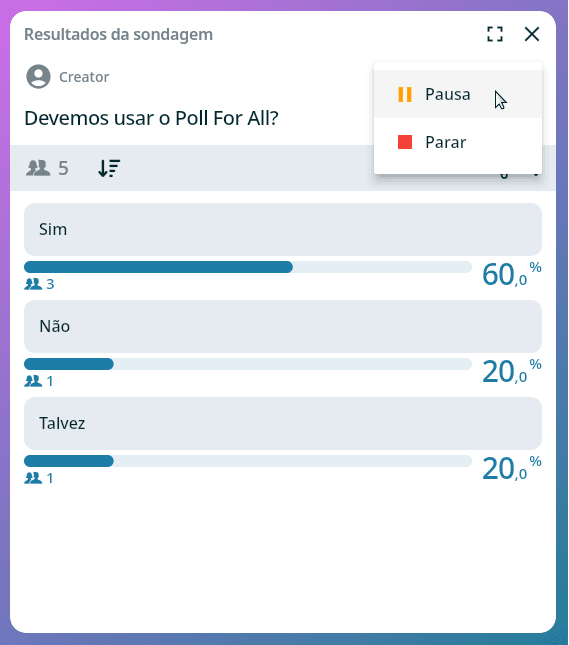
Task: Click the voters icon under Sim
Action: tap(33, 284)
